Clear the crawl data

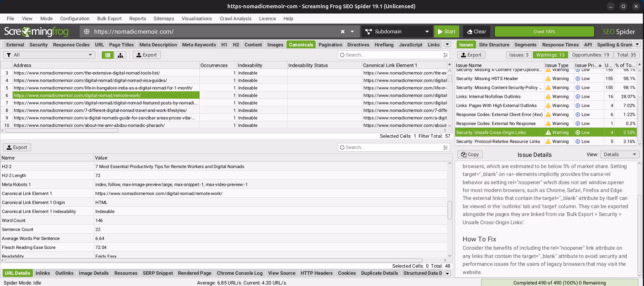tap(476, 32)
